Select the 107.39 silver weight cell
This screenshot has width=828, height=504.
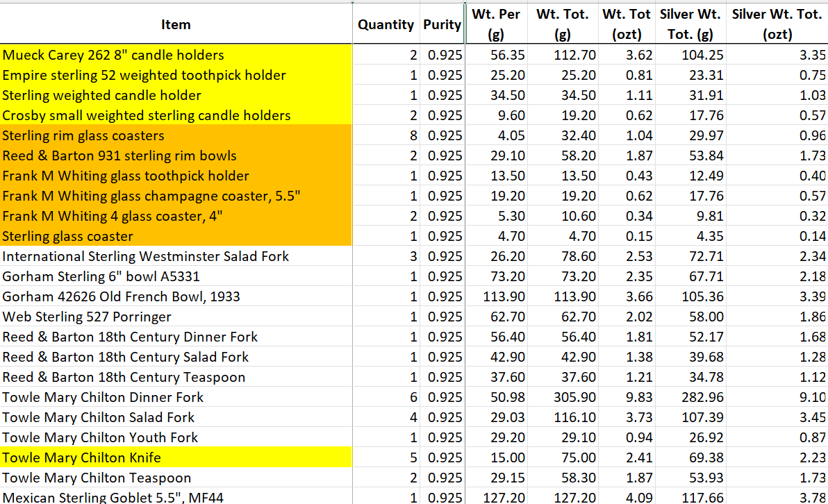[690, 417]
